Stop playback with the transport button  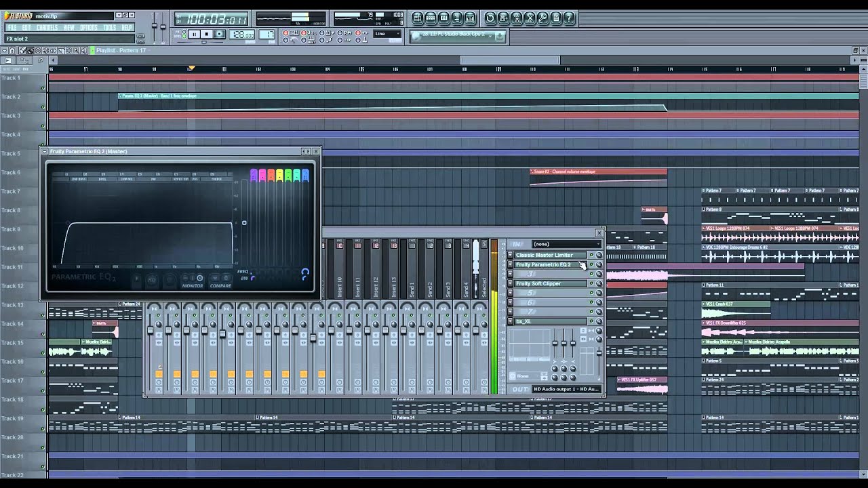tap(206, 34)
